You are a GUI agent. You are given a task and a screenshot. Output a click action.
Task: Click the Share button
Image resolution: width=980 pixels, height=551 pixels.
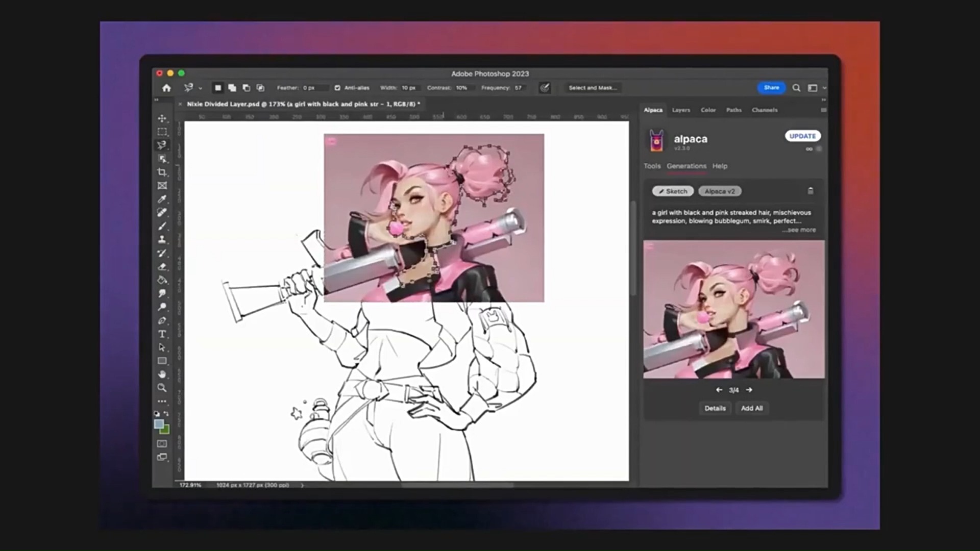[771, 88]
